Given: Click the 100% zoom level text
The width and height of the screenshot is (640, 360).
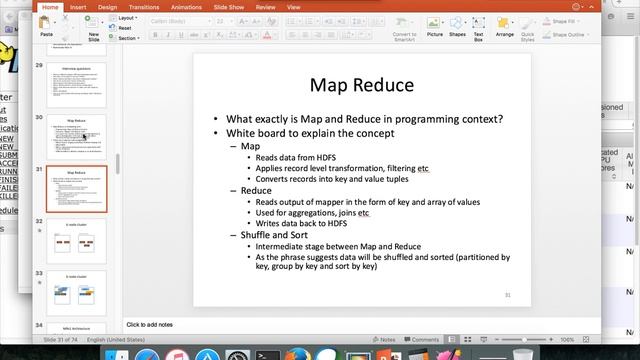Looking at the screenshot, I should (x=567, y=340).
